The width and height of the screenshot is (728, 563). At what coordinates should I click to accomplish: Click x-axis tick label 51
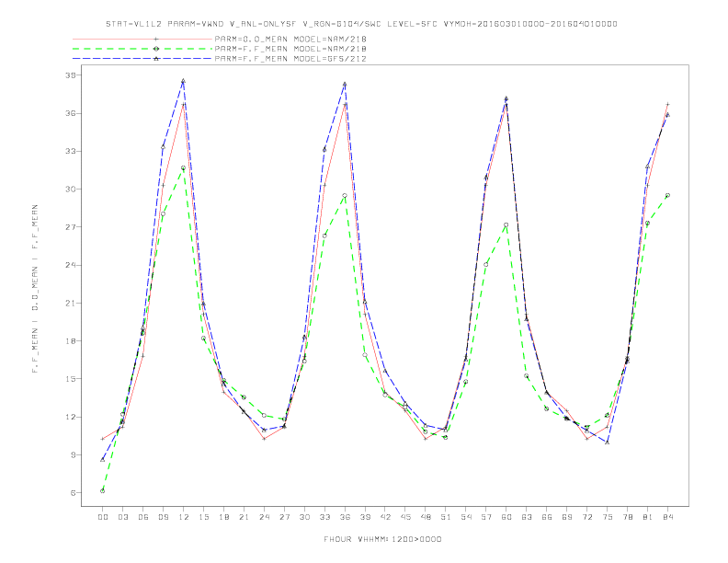point(446,517)
